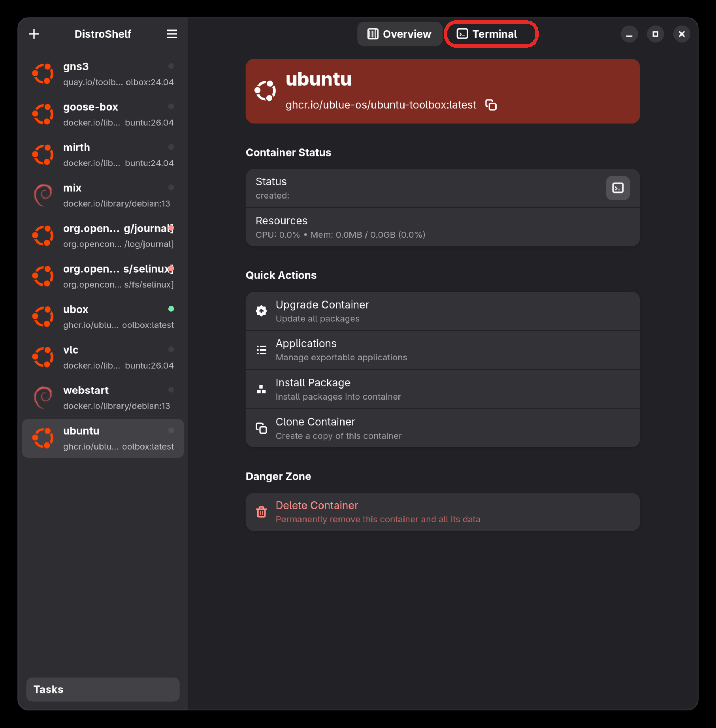Switch to the Terminal tab
The height and width of the screenshot is (728, 716).
491,34
